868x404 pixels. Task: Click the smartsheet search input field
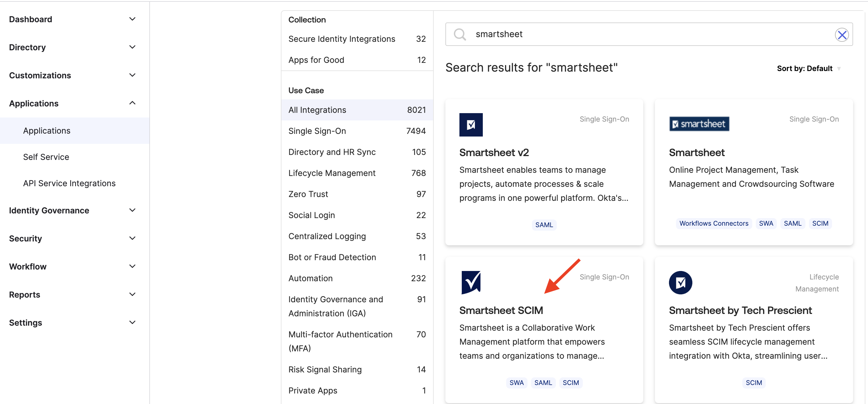click(x=640, y=34)
